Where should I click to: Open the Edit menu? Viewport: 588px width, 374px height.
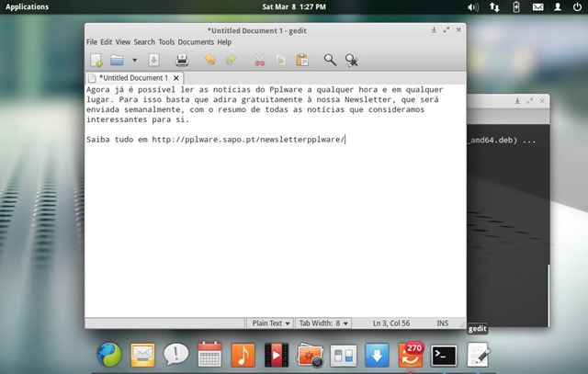click(107, 42)
